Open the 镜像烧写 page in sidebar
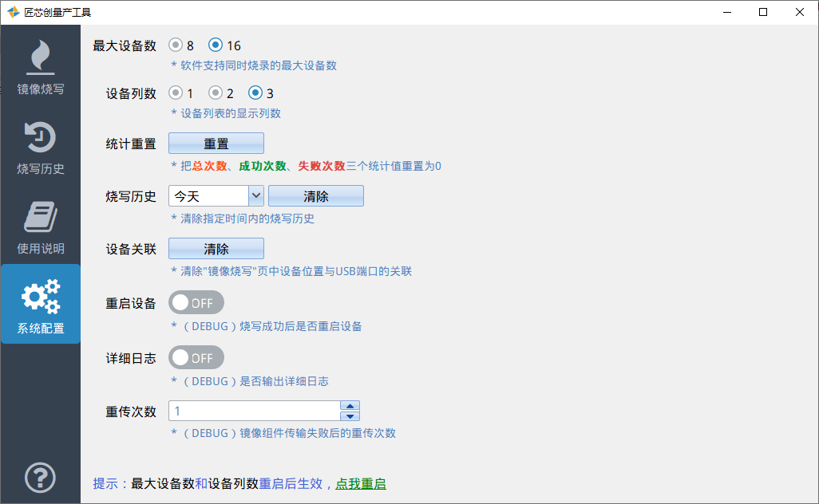Screen dimensions: 819x504 (x=40, y=68)
